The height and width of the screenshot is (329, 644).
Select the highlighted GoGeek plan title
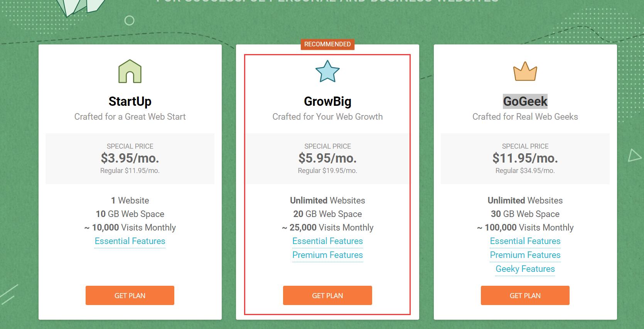pos(525,102)
